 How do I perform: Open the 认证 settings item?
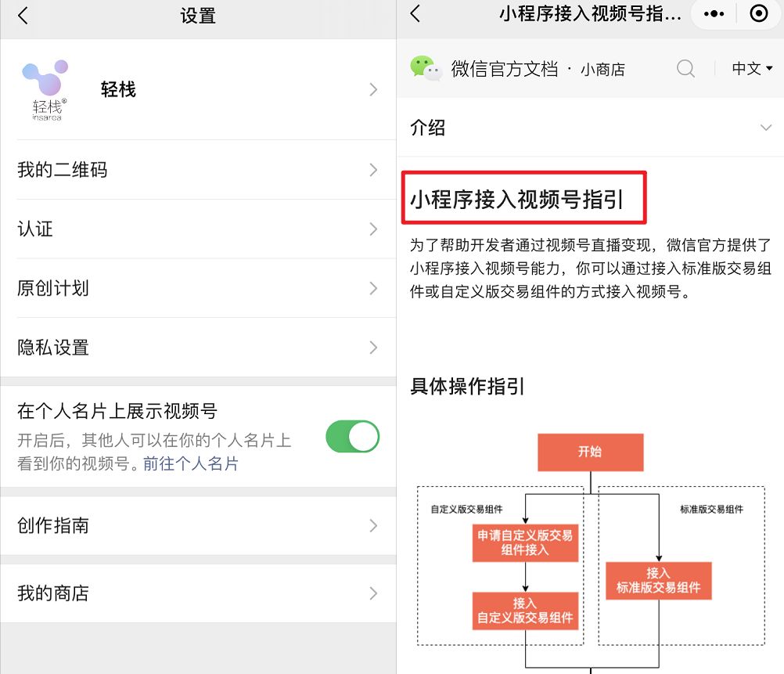click(x=198, y=229)
